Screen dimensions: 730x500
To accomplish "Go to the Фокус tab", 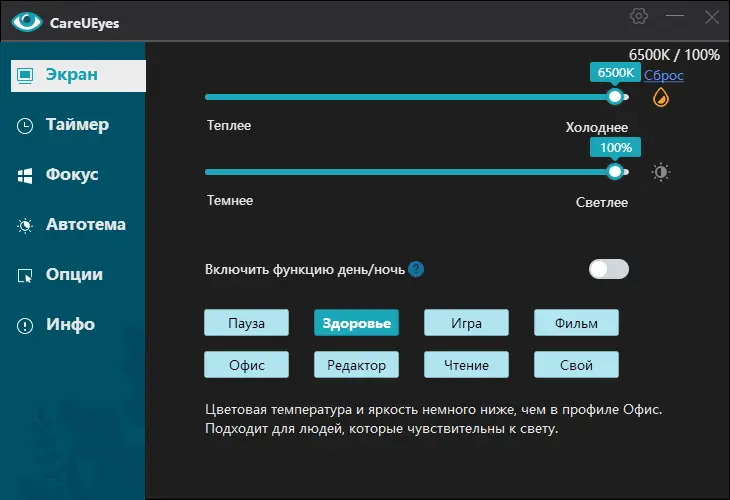I will (74, 175).
